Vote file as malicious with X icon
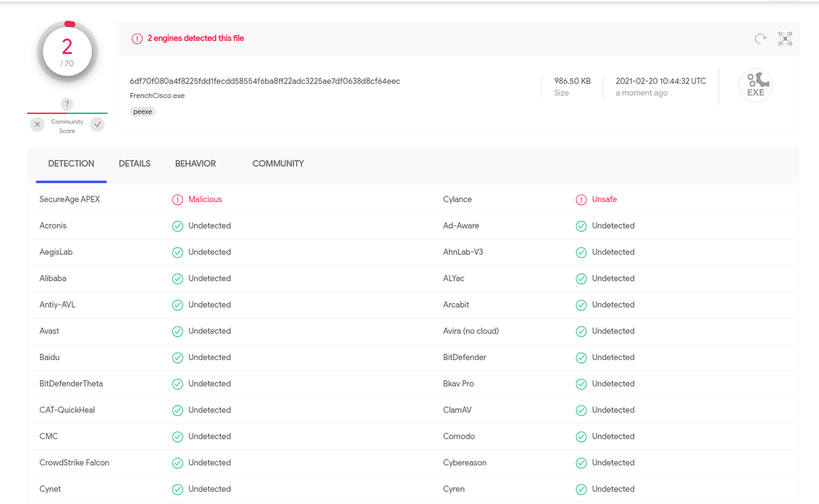 (x=37, y=125)
